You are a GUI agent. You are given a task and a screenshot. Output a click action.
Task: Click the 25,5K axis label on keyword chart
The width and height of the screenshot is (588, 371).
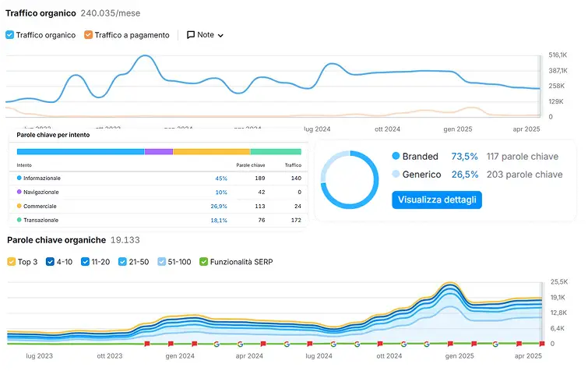559,281
